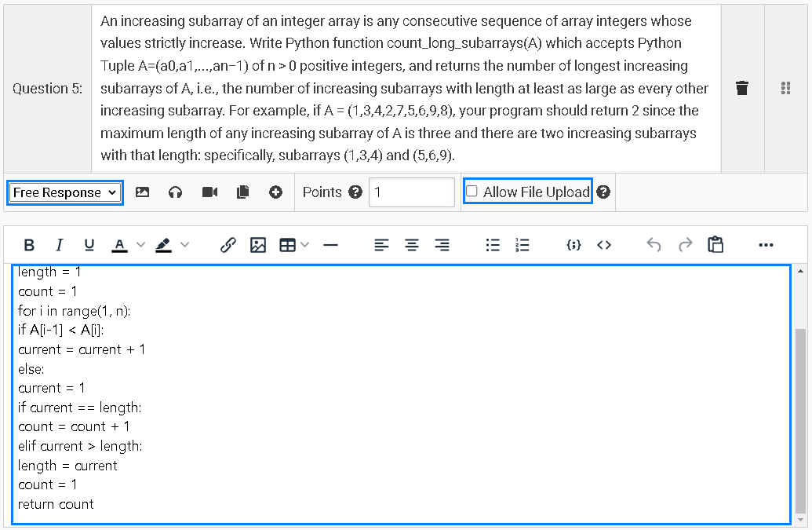
Task: Insert an image in the editor toolbar
Action: 258,245
